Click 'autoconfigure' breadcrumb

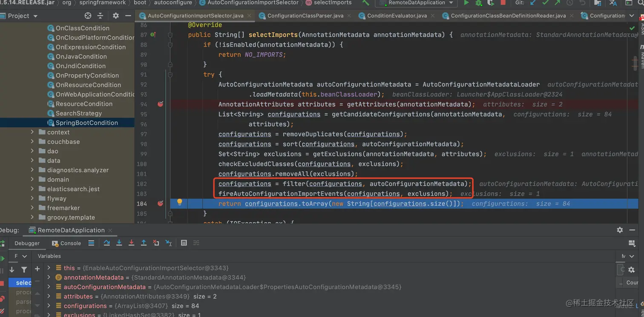[173, 3]
